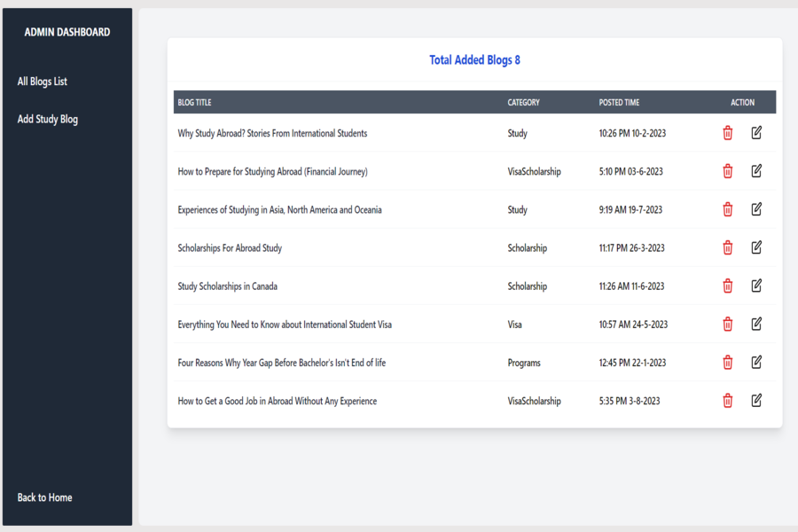The width and height of the screenshot is (798, 532).
Task: Delete the 'Why Study Abroad?' blog post
Action: point(728,133)
